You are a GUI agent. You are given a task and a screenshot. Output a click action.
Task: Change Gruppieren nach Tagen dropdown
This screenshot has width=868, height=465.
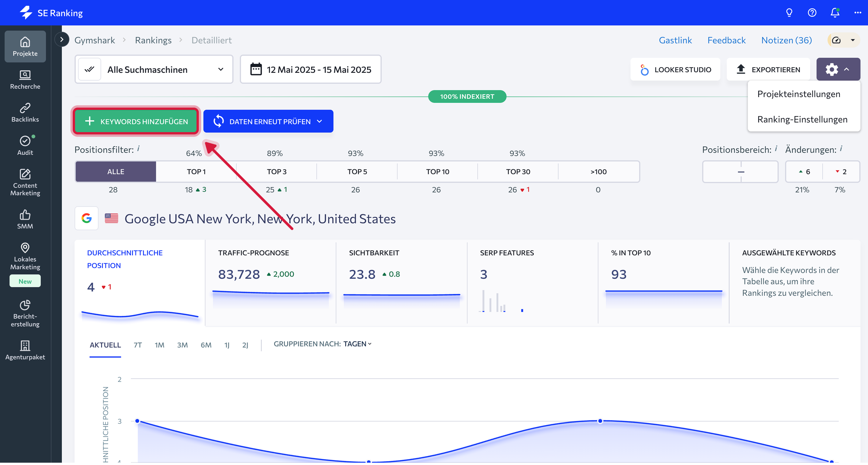tap(357, 344)
